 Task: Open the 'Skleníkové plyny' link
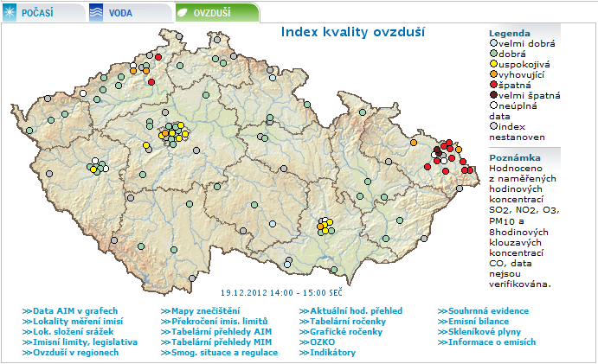485,331
